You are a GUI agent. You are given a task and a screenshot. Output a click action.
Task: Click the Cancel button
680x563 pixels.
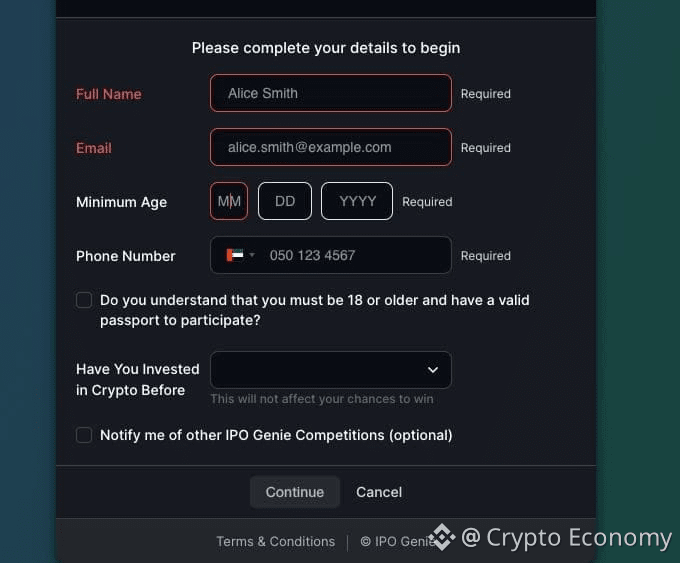click(379, 492)
